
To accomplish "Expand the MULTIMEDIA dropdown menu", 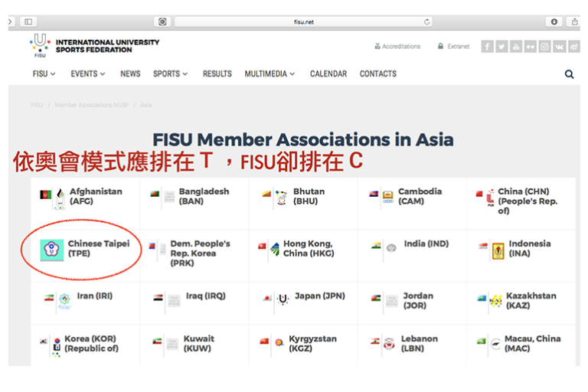I will pos(269,74).
